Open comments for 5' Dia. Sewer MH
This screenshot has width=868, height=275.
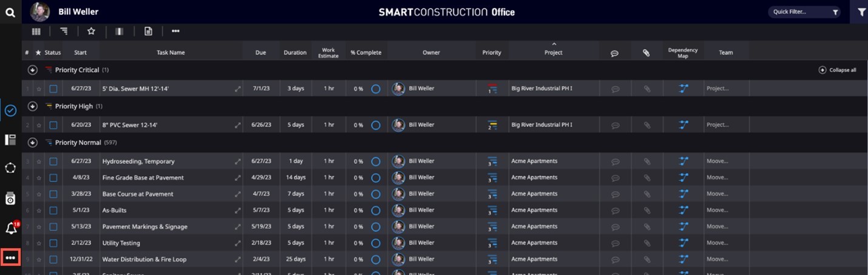(x=615, y=89)
